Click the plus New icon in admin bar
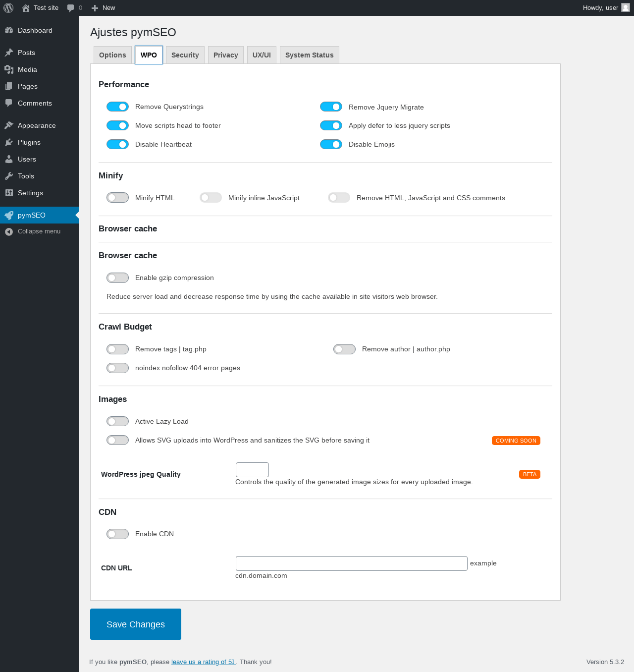The image size is (634, 672). [95, 8]
